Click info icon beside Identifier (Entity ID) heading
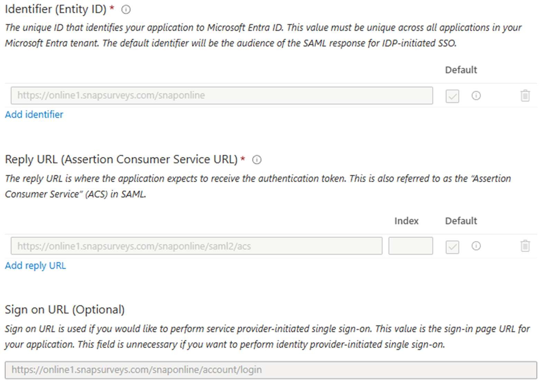The width and height of the screenshot is (545, 392). [x=126, y=10]
